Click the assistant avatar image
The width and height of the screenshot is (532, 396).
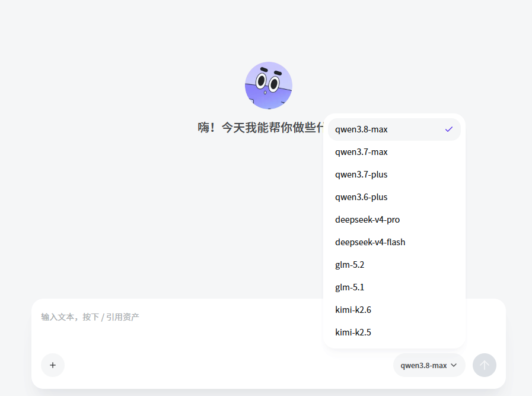point(269,85)
